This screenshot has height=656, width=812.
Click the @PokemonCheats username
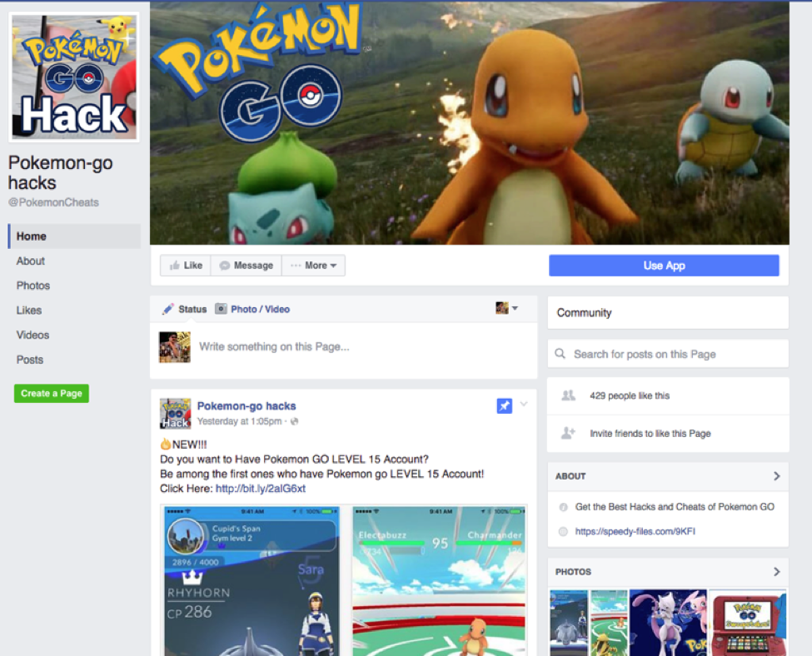click(53, 202)
